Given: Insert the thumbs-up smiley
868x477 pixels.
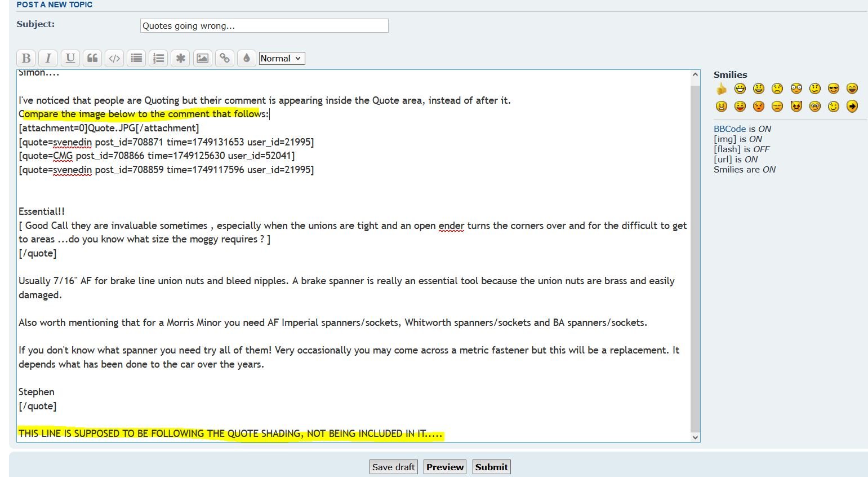Looking at the screenshot, I should tap(721, 89).
